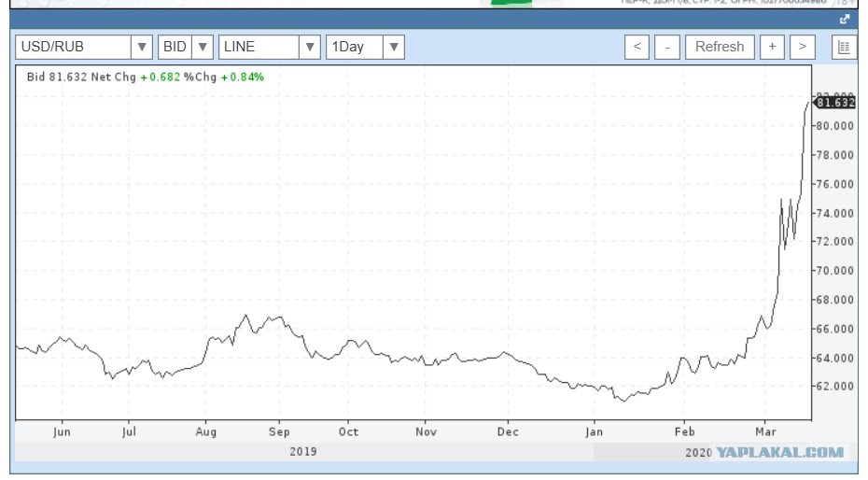
Task: Click the 81.632 current price label
Action: (x=835, y=103)
